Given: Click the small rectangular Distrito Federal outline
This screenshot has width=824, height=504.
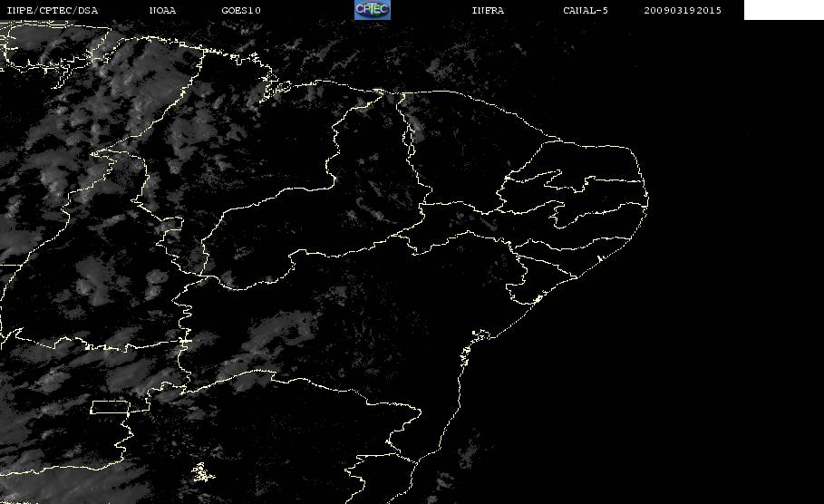Looking at the screenshot, I should click(110, 407).
